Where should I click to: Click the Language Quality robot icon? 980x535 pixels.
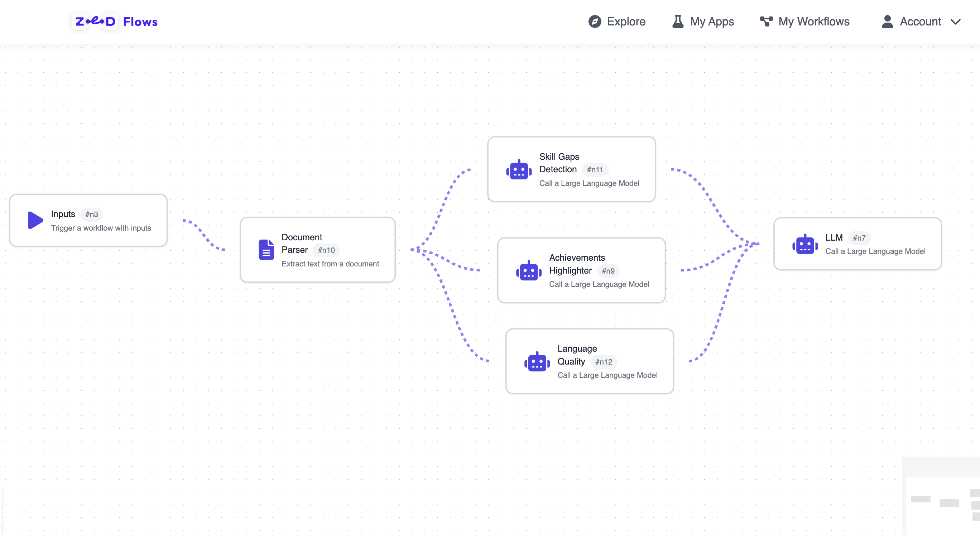coord(537,362)
